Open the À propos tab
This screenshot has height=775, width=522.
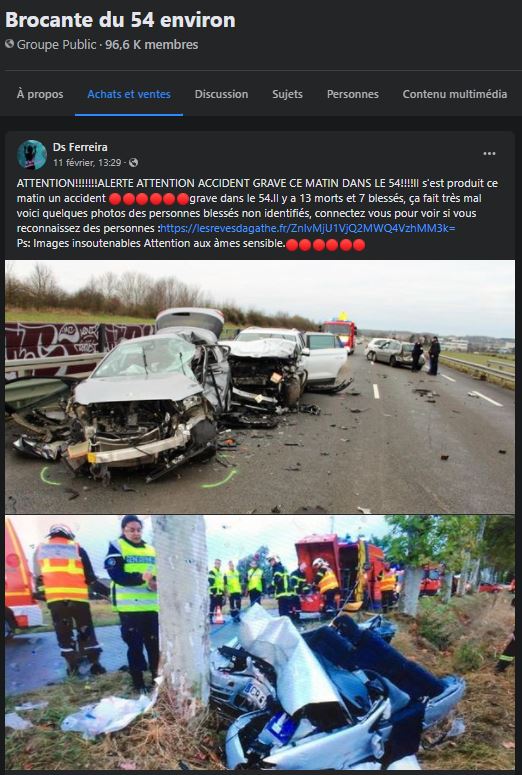click(x=40, y=94)
